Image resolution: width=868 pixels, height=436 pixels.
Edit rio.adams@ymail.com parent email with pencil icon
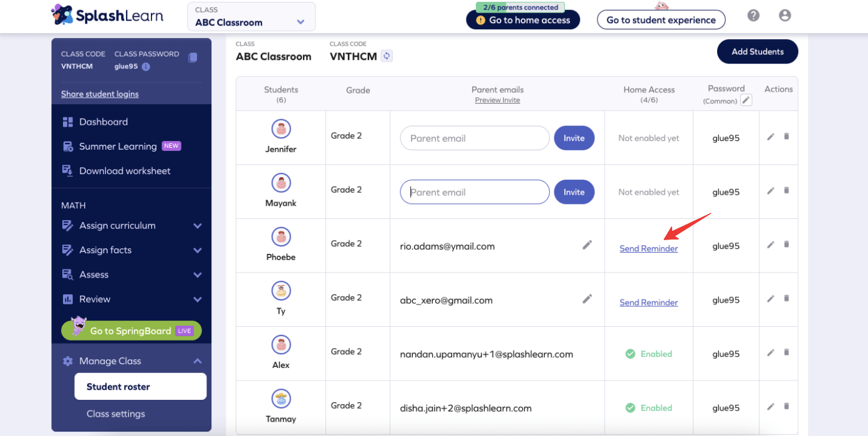[x=587, y=245]
